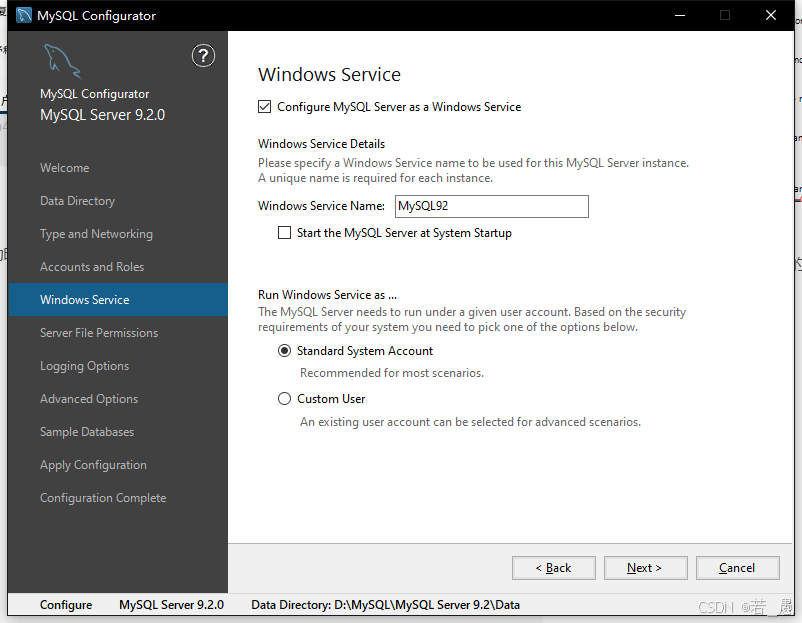
Task: Click the Run Windows Service as ... label
Action: click(327, 295)
